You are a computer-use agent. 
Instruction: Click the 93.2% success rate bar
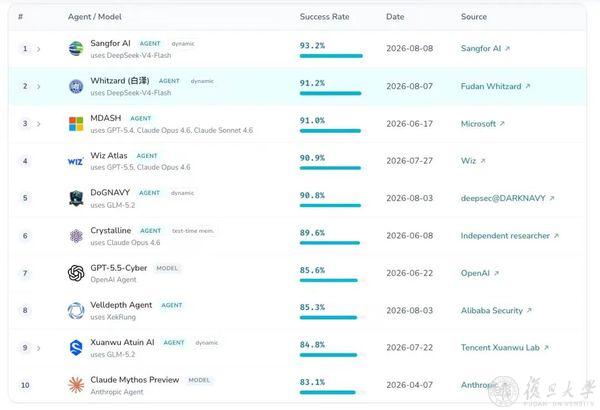click(333, 56)
